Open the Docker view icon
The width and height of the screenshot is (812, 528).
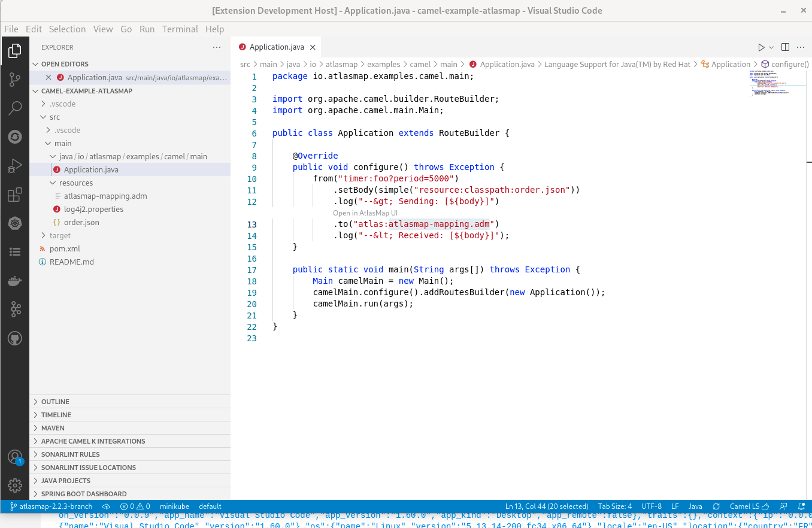[x=15, y=281]
